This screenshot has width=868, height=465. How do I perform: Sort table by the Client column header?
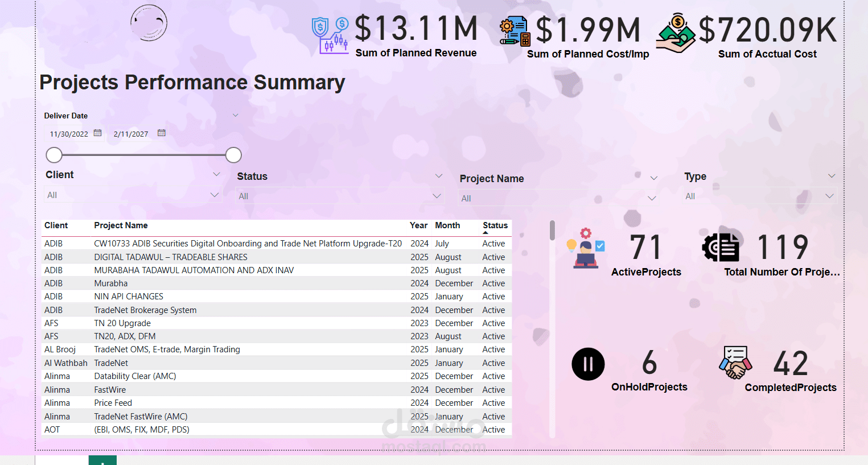point(56,225)
